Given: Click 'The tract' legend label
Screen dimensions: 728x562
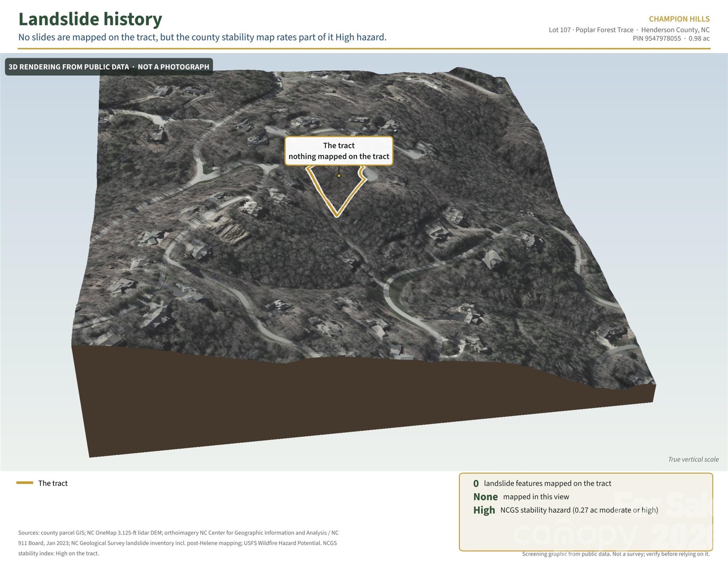Looking at the screenshot, I should click(53, 483).
